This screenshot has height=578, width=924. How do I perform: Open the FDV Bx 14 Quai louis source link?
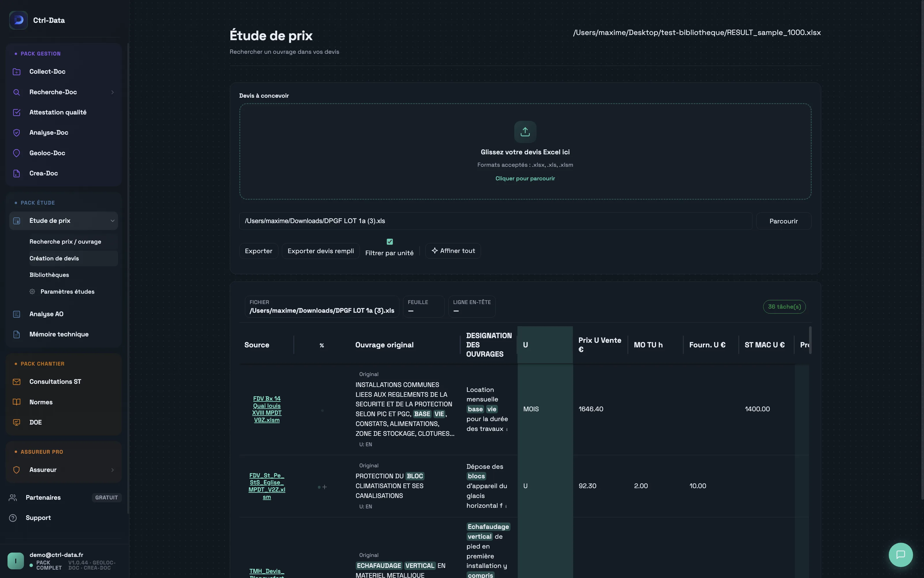pos(267,410)
